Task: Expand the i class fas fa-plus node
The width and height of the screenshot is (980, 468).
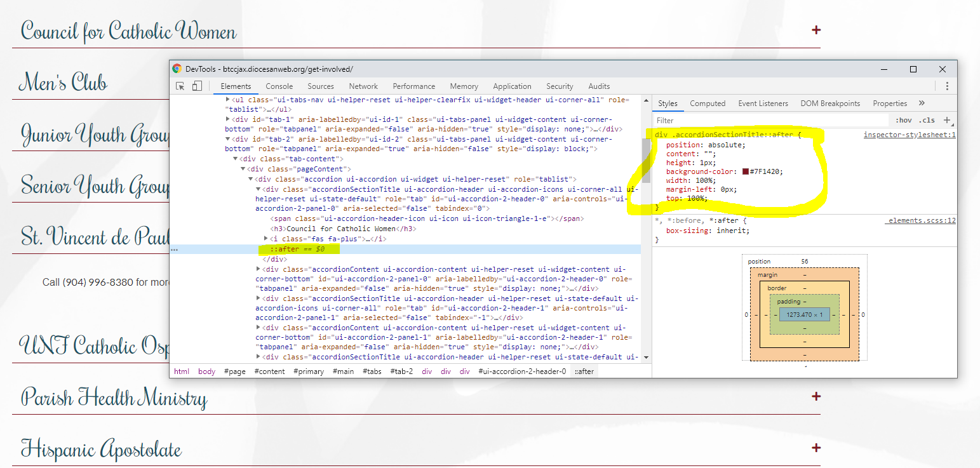Action: (267, 239)
